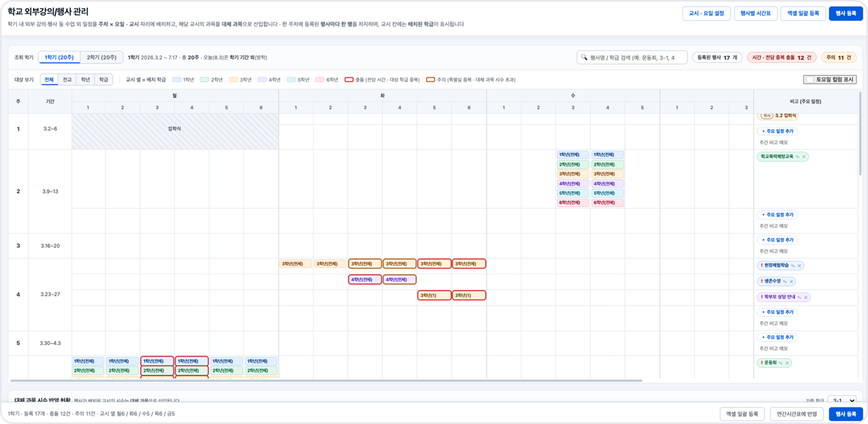Click the 3학년 legend color swatch

(234, 80)
